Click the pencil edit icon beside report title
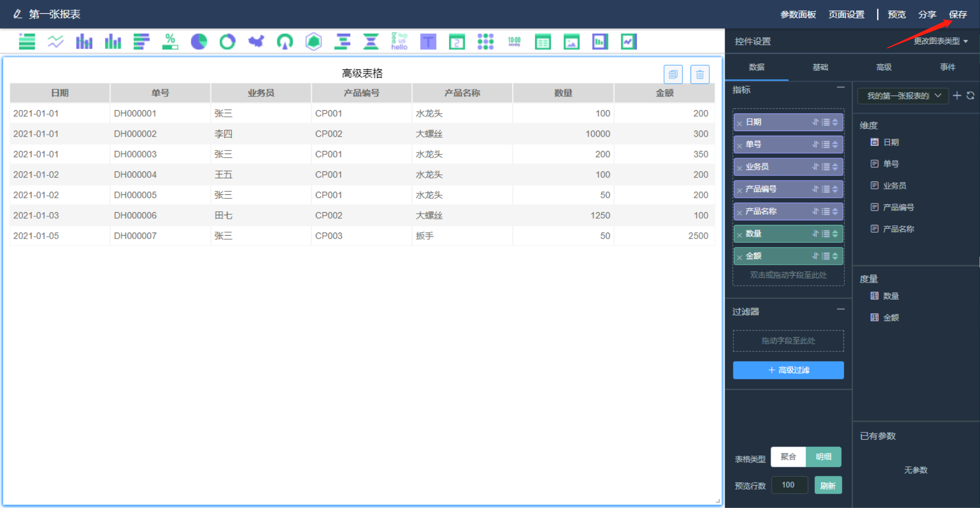The width and height of the screenshot is (980, 508). [17, 14]
